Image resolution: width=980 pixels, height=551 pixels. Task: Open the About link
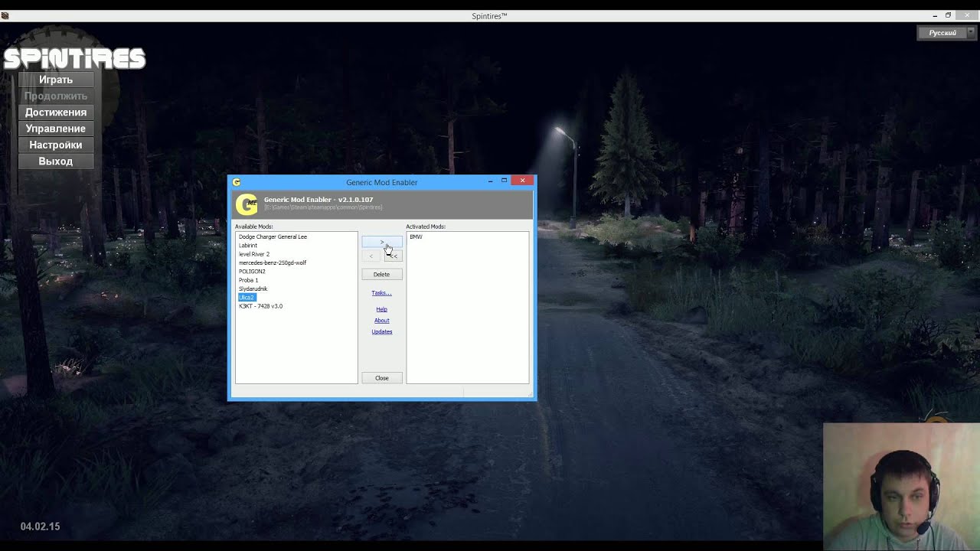tap(381, 321)
